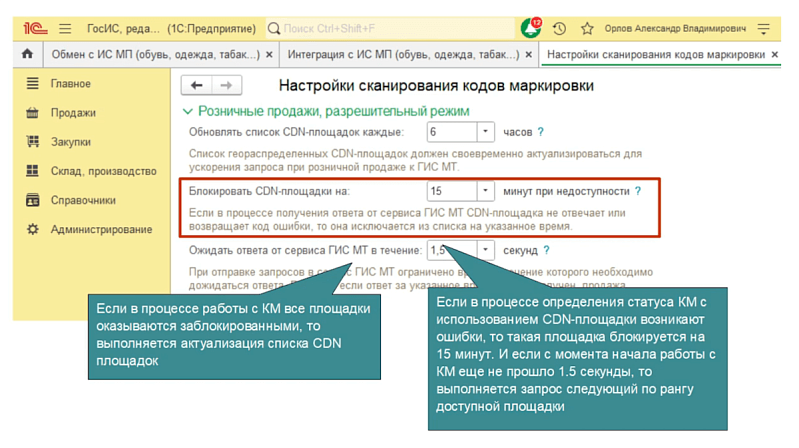Open the history clock icon
The width and height of the screenshot is (799, 448).
[x=559, y=29]
